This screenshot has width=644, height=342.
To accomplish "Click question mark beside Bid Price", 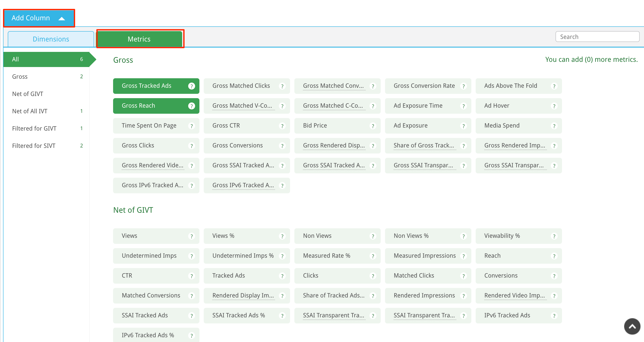I will coord(373,126).
